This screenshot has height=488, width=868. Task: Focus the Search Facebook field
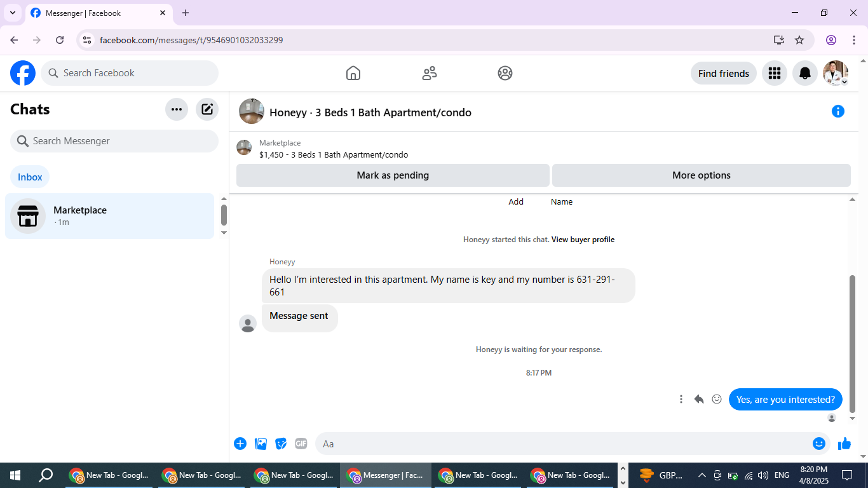pyautogui.click(x=130, y=73)
